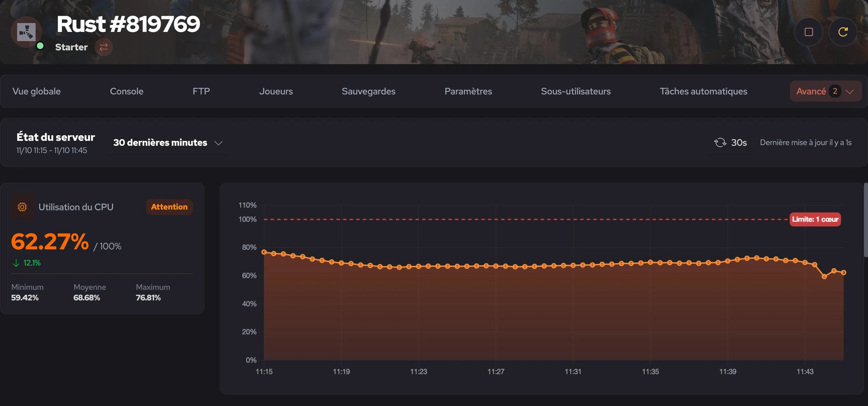This screenshot has width=868, height=406.
Task: Click the 62.27% CPU usage value
Action: click(50, 242)
